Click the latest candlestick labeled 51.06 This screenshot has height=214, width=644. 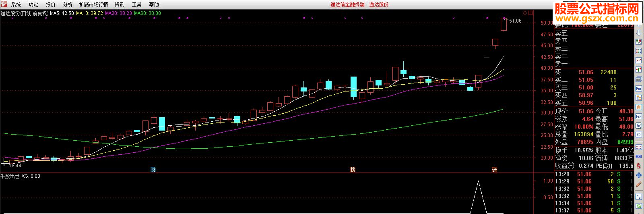[x=504, y=24]
